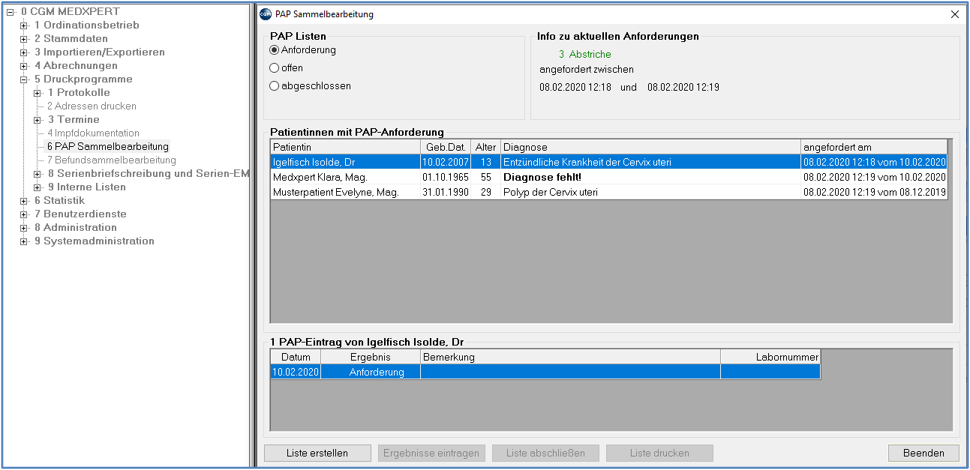Expand the 4 Abrechnungen tree node
Screen dimensions: 970x470
click(24, 66)
